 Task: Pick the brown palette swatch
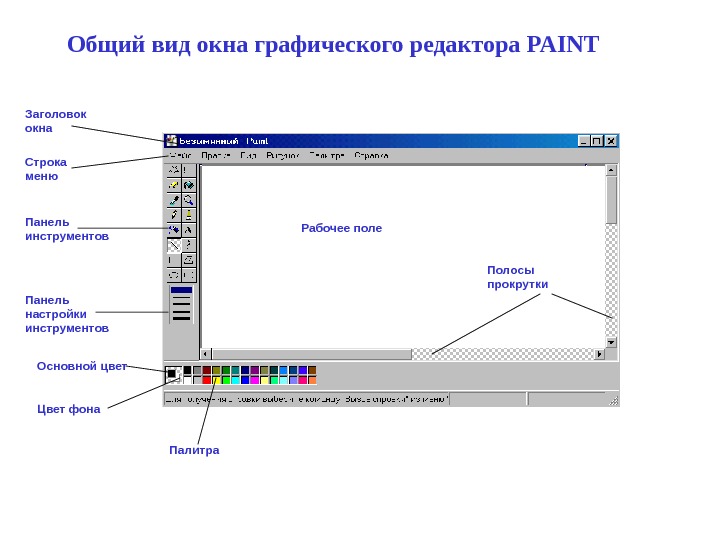coord(312,370)
